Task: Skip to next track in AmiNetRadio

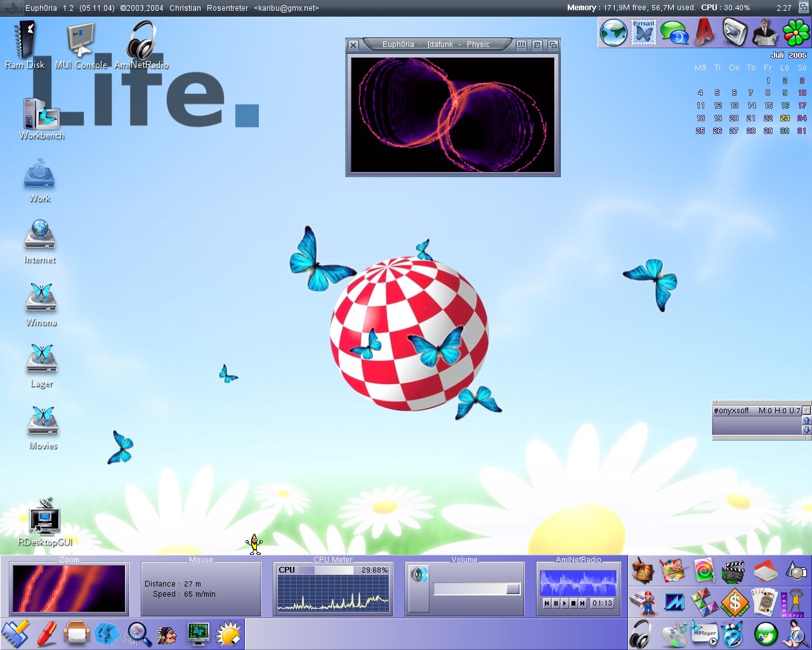Action: pos(582,603)
